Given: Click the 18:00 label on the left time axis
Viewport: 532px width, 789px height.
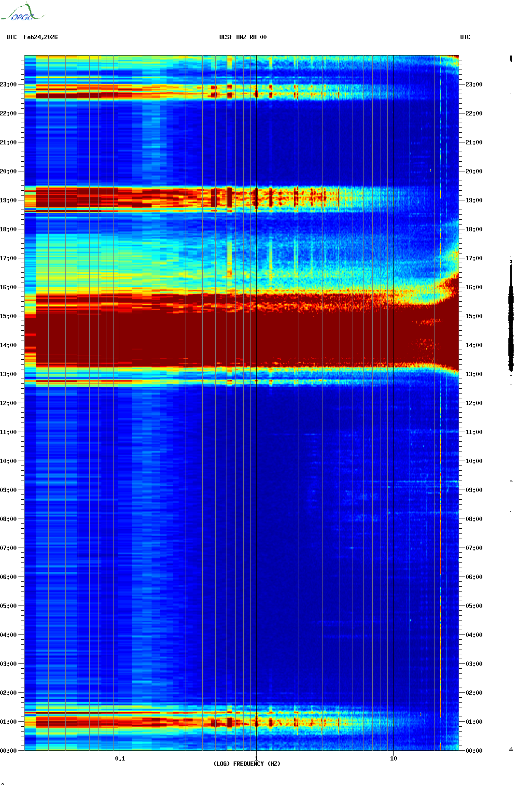Looking at the screenshot, I should click(8, 229).
